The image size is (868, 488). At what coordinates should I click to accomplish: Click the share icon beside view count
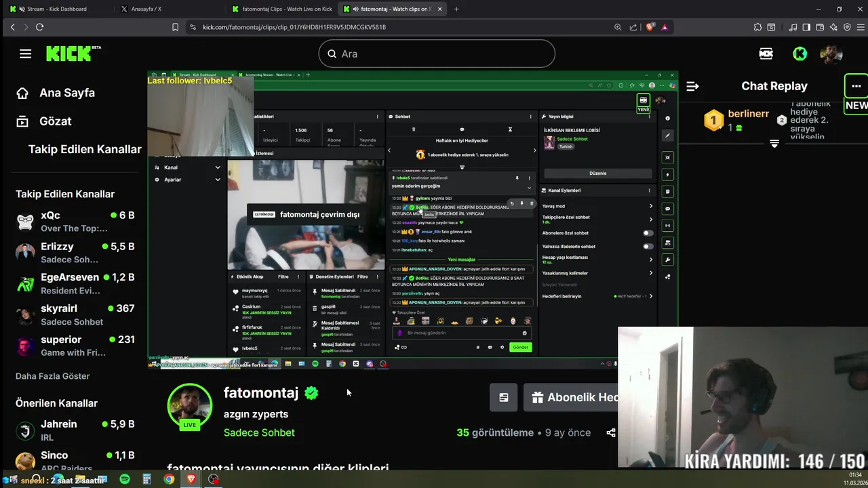(x=611, y=432)
